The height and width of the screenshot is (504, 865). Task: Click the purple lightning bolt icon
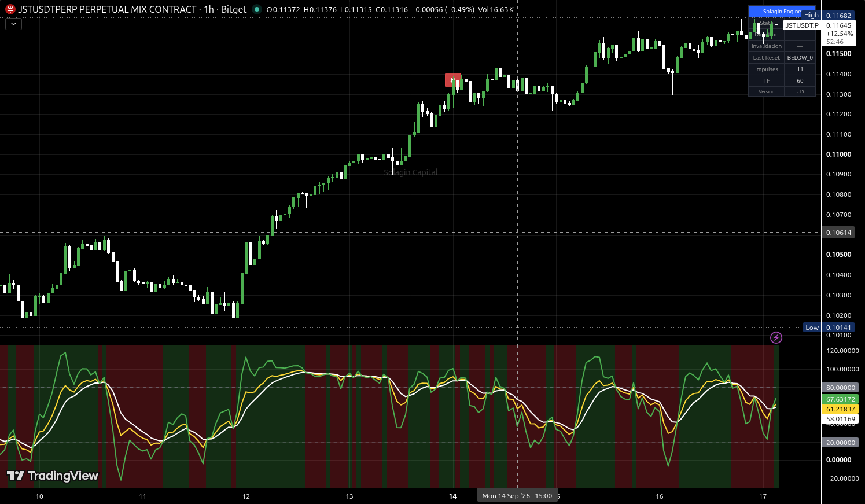tap(776, 337)
